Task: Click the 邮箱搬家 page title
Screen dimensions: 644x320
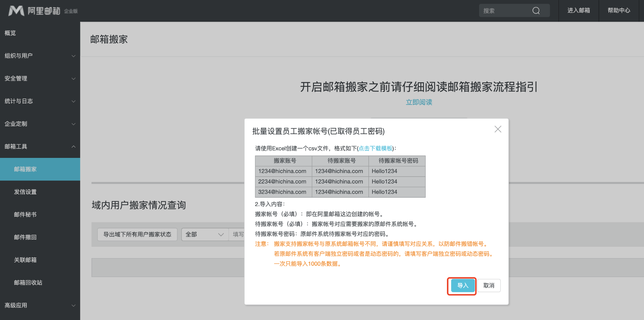Action: (109, 39)
